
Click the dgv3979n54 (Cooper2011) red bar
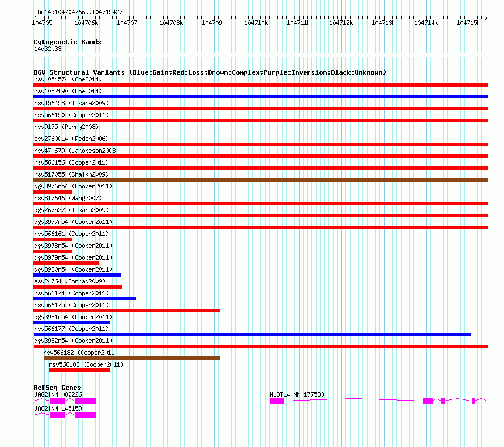pos(66,263)
